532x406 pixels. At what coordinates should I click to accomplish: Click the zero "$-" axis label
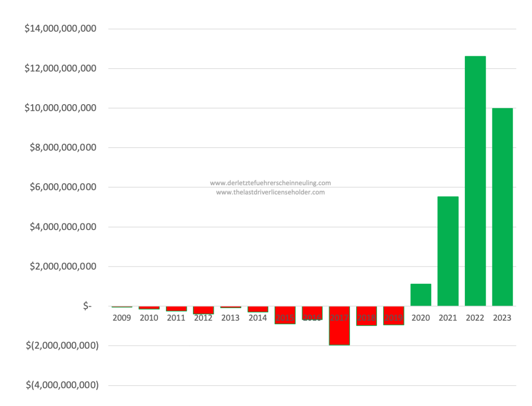[87, 306]
